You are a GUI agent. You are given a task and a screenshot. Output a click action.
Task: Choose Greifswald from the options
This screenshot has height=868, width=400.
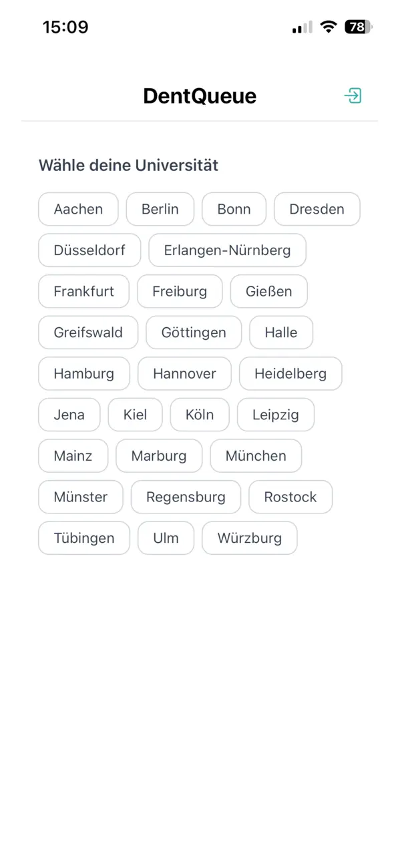[87, 333]
